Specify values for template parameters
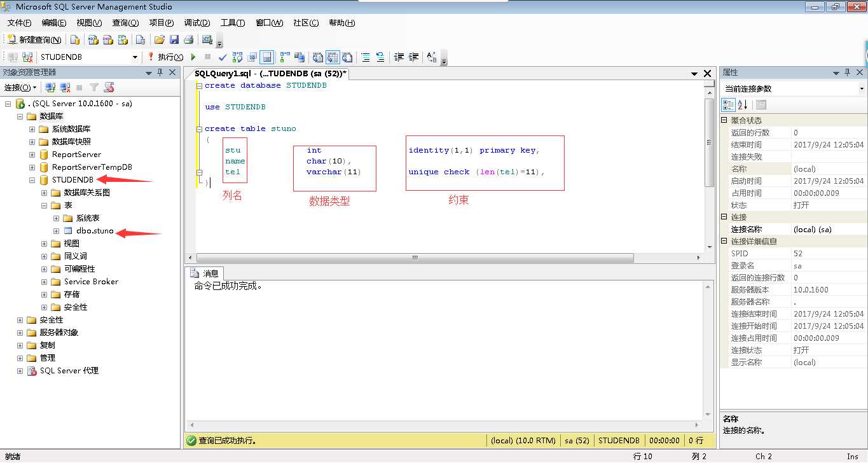Screen dimensions: 868x463 coord(432,57)
